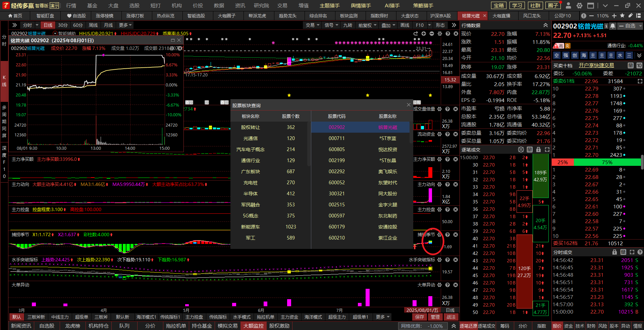The width and height of the screenshot is (644, 330).
Task: Click the redo arrow icon above the K-line chart
Action: pos(416,34)
